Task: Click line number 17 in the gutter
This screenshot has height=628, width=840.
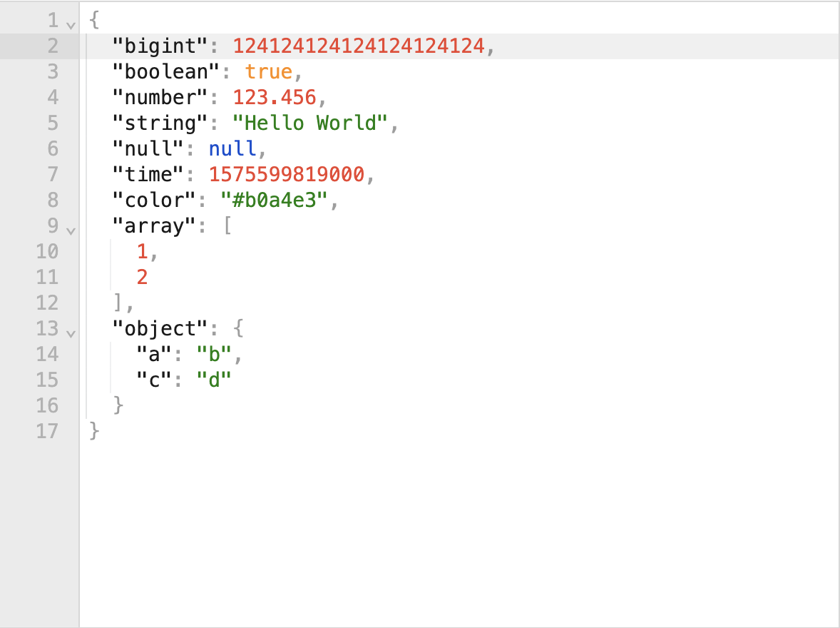Action: coord(47,431)
